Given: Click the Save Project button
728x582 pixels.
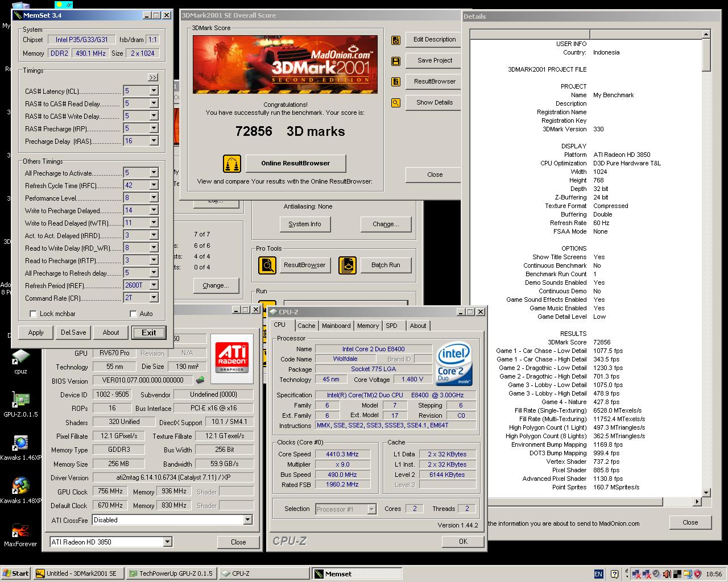Looking at the screenshot, I should [435, 60].
